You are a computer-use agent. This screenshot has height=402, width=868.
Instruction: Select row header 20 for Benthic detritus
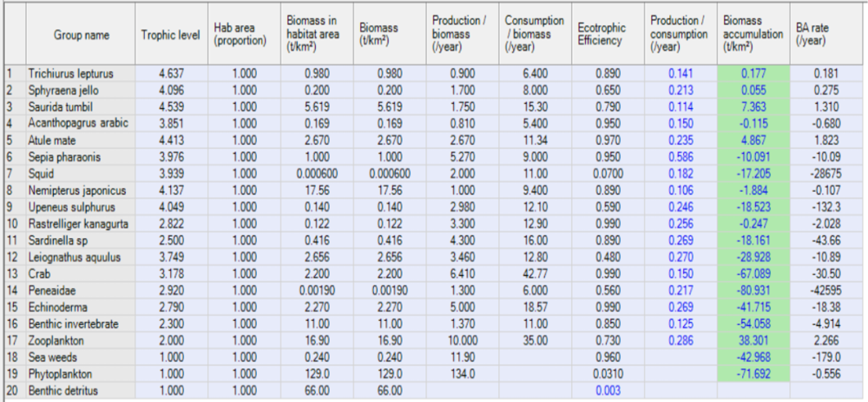pyautogui.click(x=15, y=391)
